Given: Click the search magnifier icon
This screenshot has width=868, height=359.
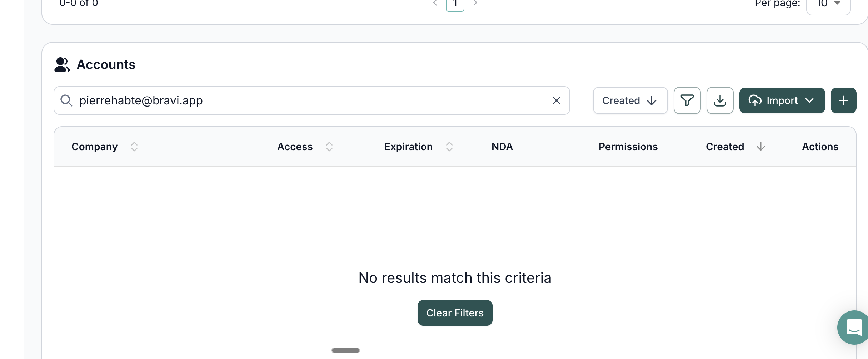Looking at the screenshot, I should 66,100.
